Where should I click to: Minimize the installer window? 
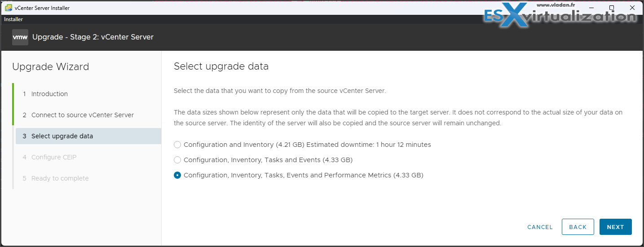click(x=591, y=8)
